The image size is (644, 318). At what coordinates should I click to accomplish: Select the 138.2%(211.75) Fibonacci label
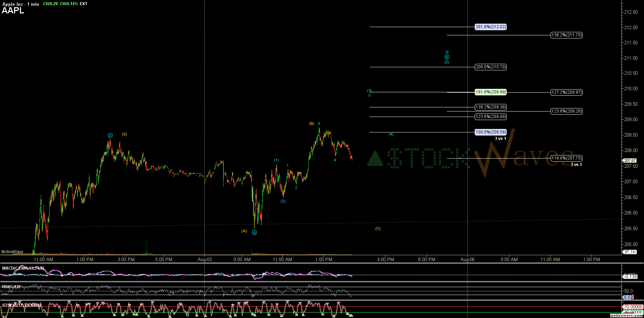566,35
